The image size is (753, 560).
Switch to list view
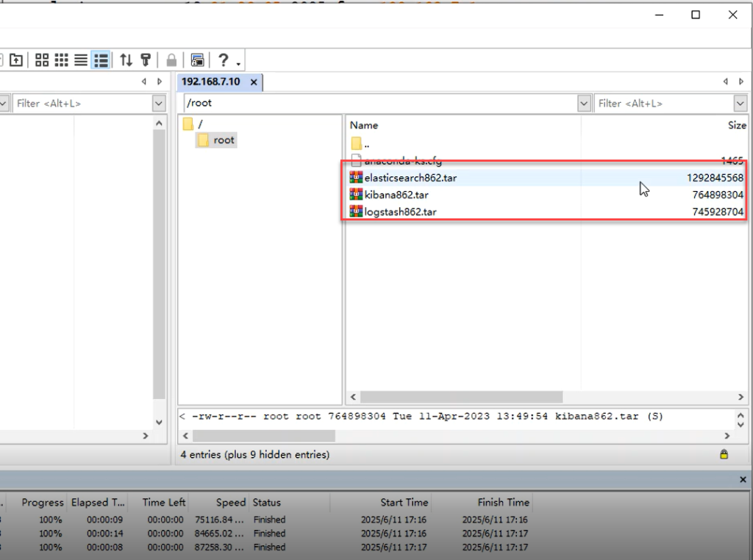coord(81,60)
